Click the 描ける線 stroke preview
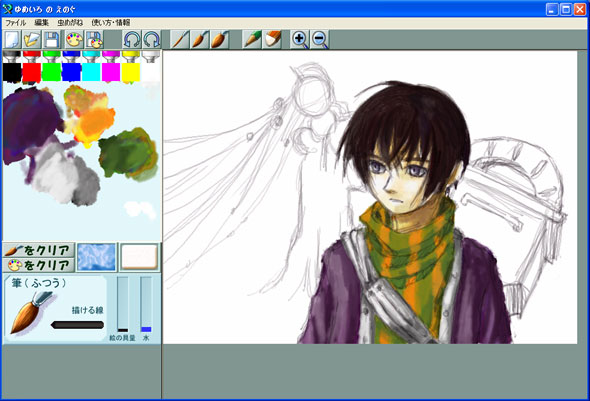 tap(77, 325)
